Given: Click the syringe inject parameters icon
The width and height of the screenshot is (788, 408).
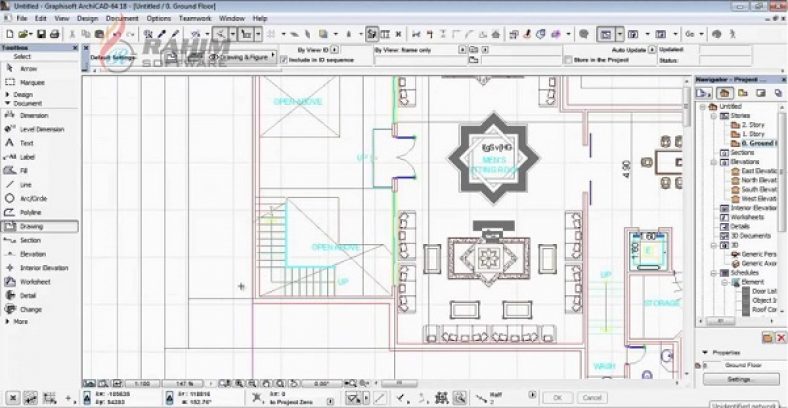Looking at the screenshot, I should [175, 34].
